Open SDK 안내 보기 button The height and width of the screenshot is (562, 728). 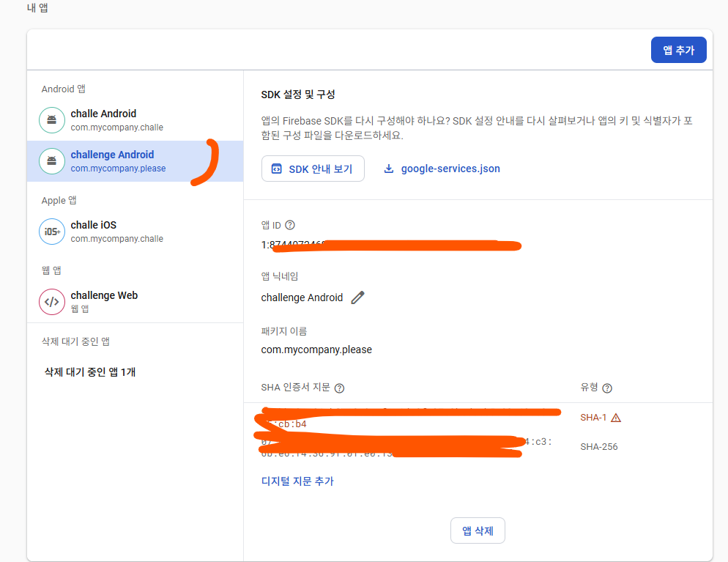313,169
